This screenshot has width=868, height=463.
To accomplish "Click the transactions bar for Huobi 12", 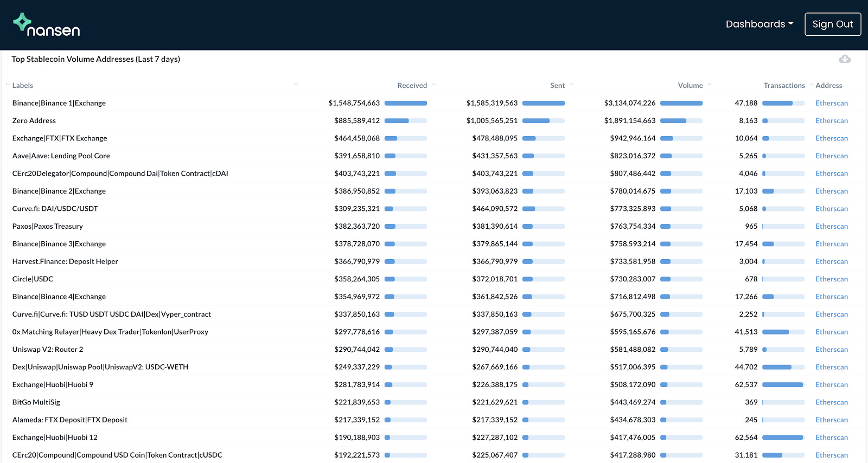I will pos(783,438).
